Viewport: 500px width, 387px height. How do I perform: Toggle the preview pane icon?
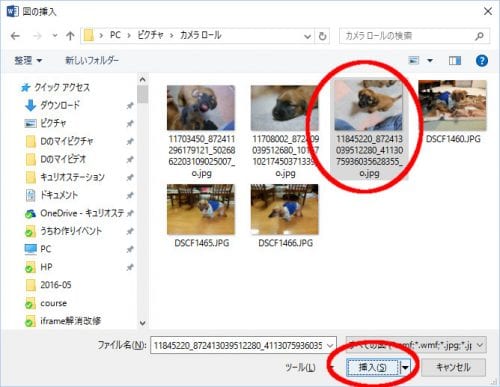tap(455, 60)
